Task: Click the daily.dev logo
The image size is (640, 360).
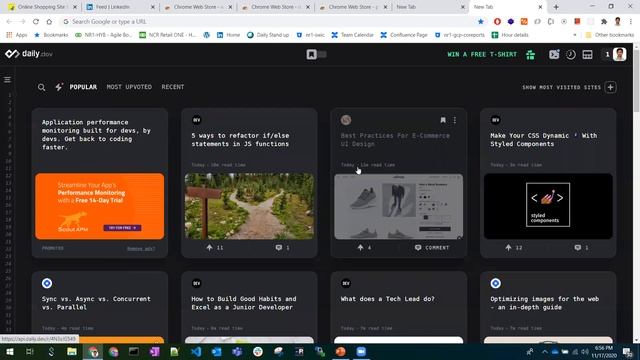Action: click(29, 54)
